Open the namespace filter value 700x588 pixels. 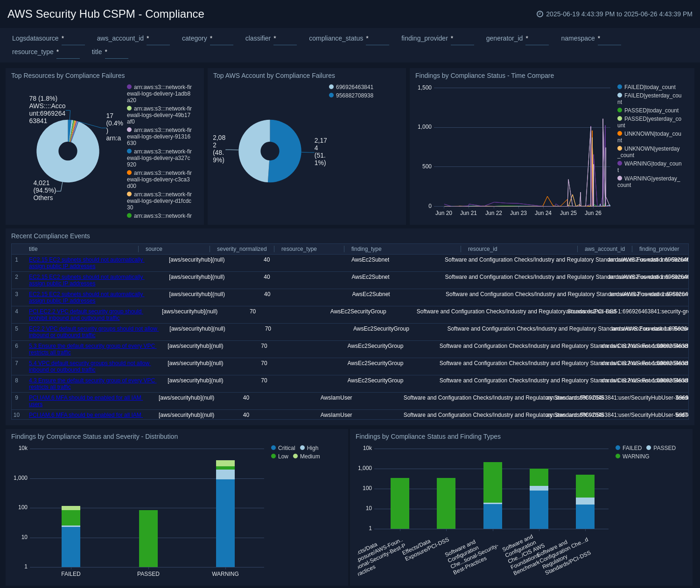click(x=609, y=39)
